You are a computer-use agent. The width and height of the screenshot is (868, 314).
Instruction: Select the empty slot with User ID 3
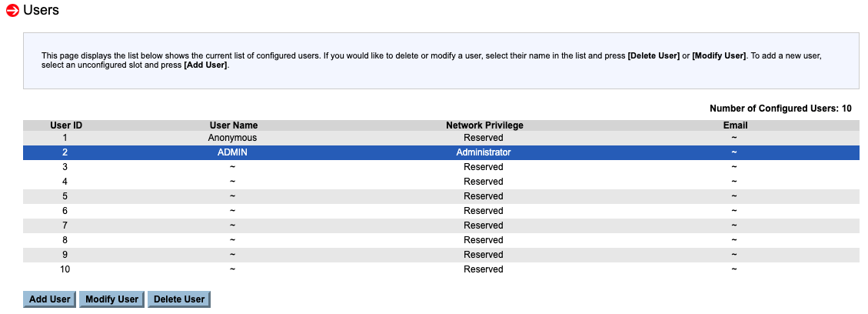tap(232, 167)
